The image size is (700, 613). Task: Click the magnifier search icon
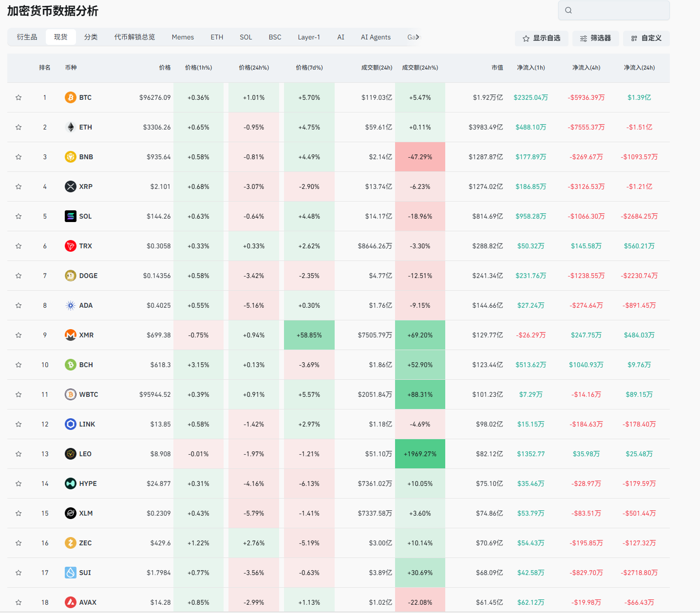568,10
